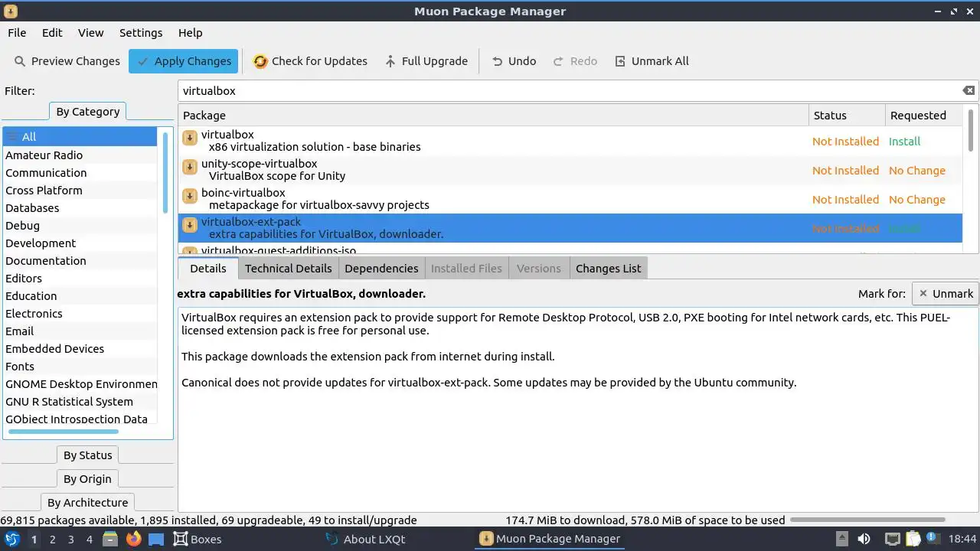Click the category list vertical scrollbar

(x=165, y=172)
